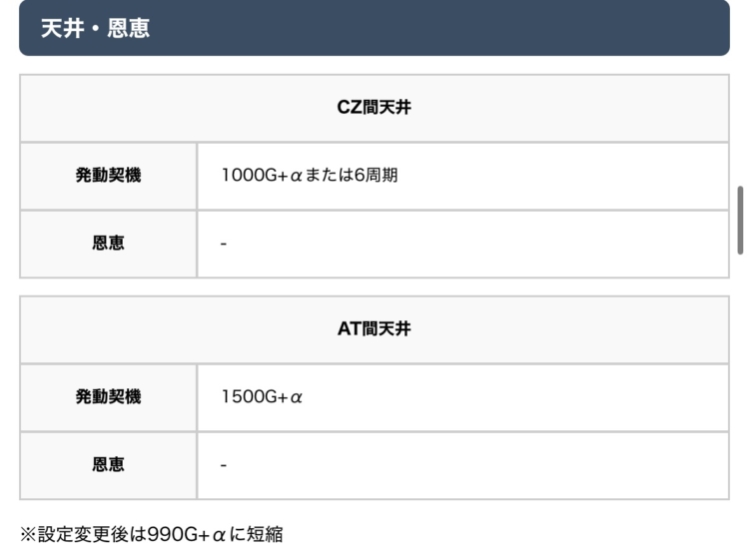Screen dimensions: 749x560
Task: Click "恩恵" row label in AT間天井 table
Action: click(x=108, y=465)
